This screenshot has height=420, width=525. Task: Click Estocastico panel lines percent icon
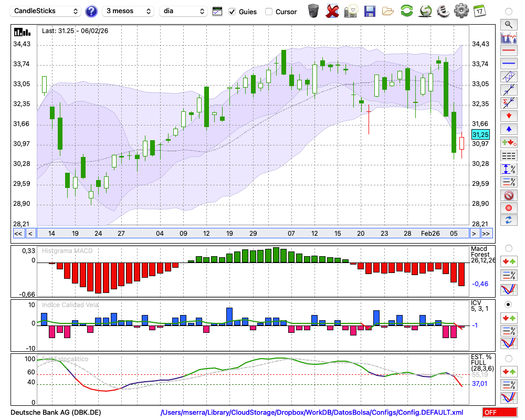pyautogui.click(x=509, y=385)
